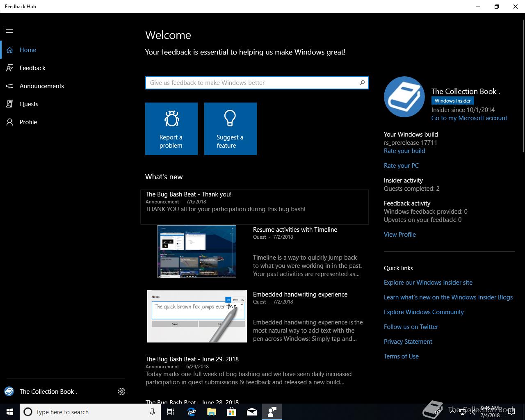Click the taskbar microphone icon
Screen dimensions: 525x420
pyautogui.click(x=153, y=412)
